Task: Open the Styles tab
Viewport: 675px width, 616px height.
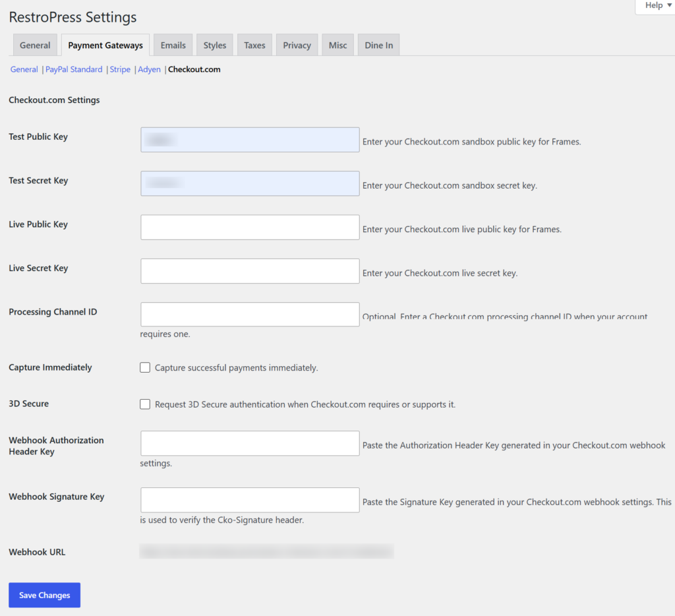Action: pos(215,46)
